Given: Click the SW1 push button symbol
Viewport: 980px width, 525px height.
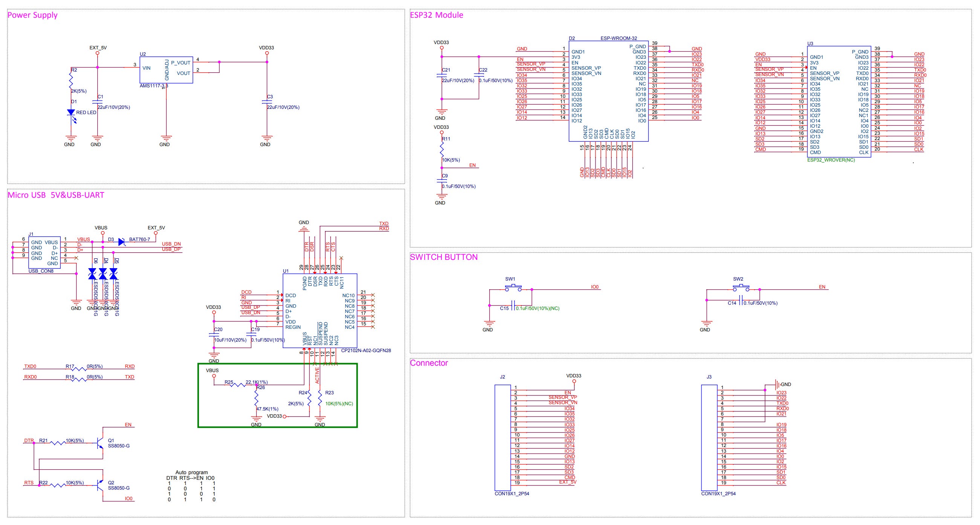Looking at the screenshot, I should click(513, 288).
